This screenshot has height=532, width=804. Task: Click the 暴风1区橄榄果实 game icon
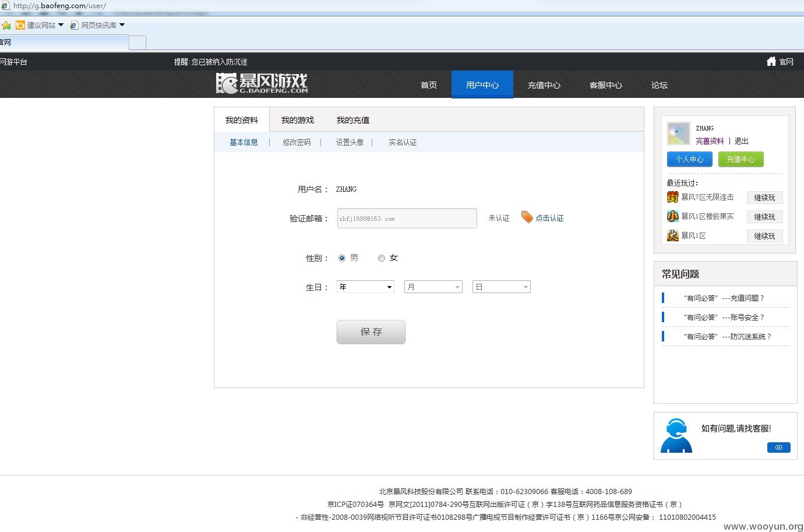coord(673,216)
